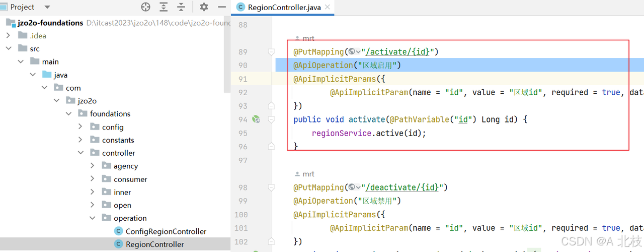Click the Expand All toolbar icon
The image size is (644, 252).
tap(164, 7)
